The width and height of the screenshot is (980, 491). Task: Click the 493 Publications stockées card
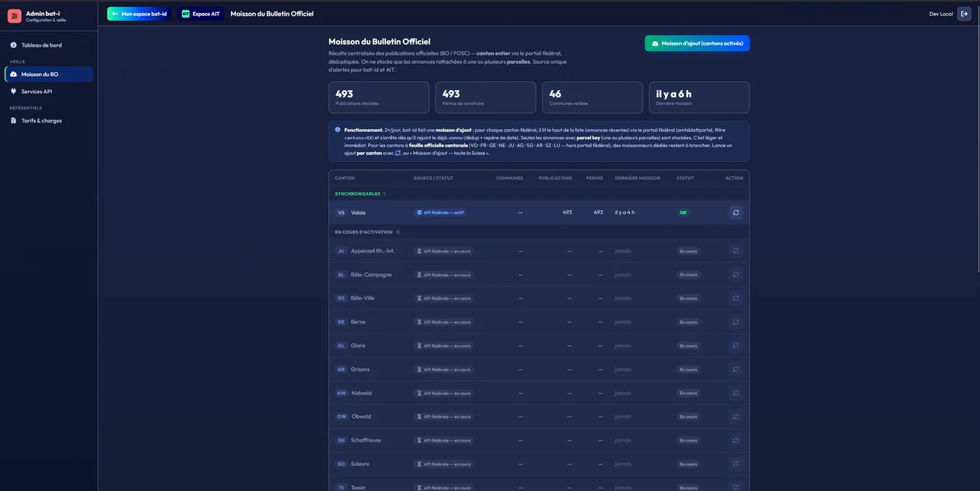pos(379,97)
